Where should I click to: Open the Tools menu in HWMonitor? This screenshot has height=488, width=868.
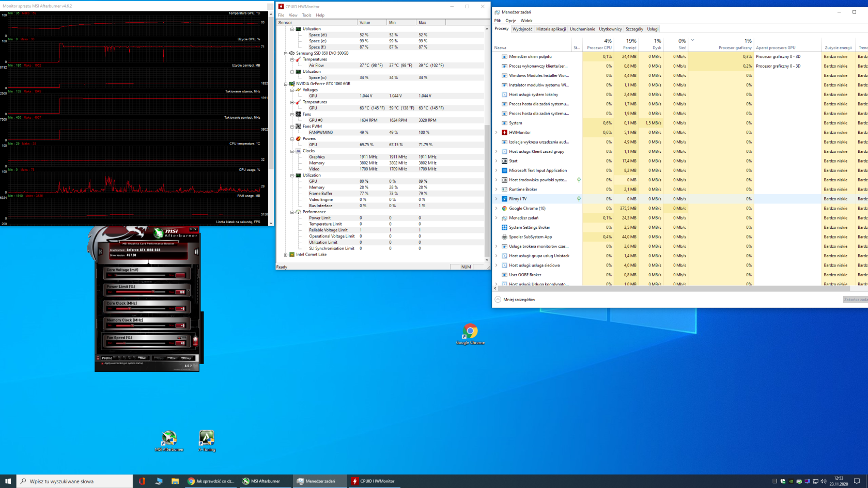click(306, 15)
